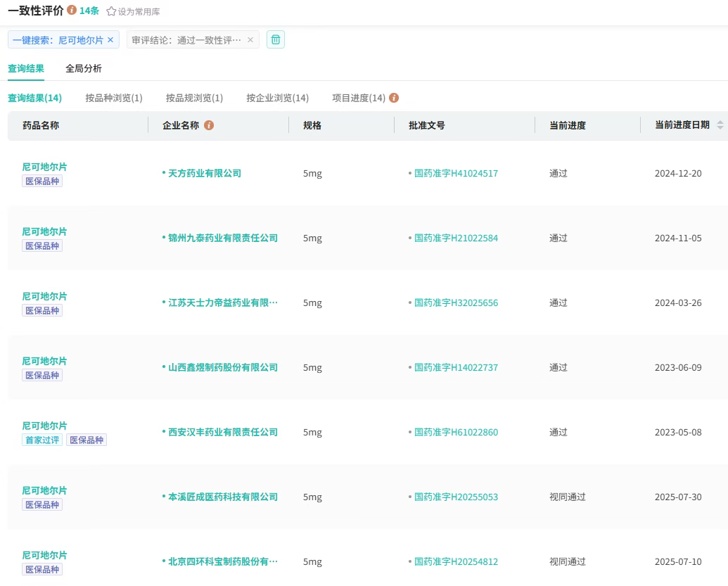
Task: Open 尼可地尔片 in the first row
Action: (x=43, y=166)
